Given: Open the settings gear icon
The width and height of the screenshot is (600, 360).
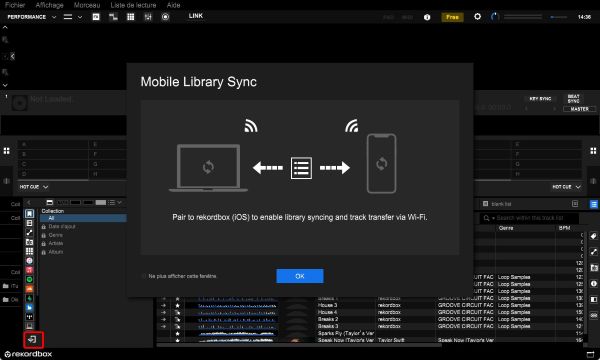Looking at the screenshot, I should 477,16.
